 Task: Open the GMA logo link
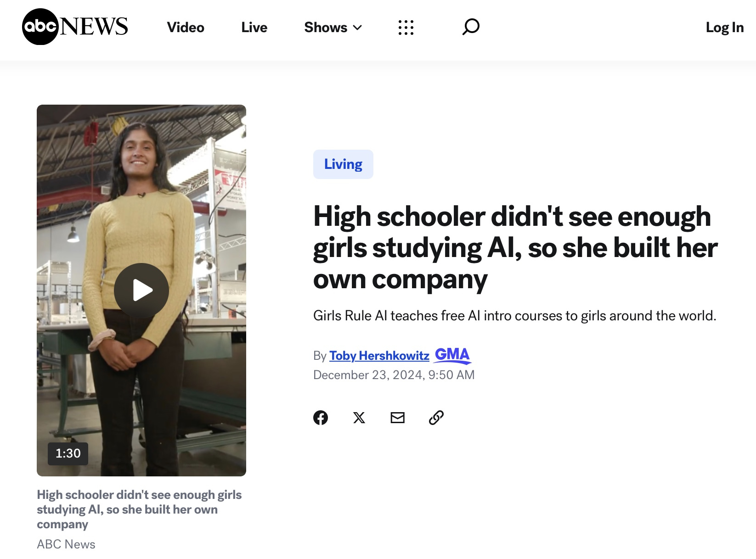click(452, 355)
